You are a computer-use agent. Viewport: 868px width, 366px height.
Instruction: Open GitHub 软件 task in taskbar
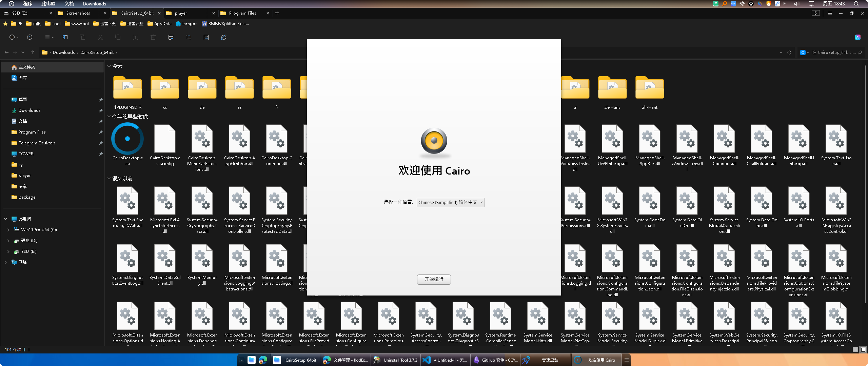[x=495, y=360]
